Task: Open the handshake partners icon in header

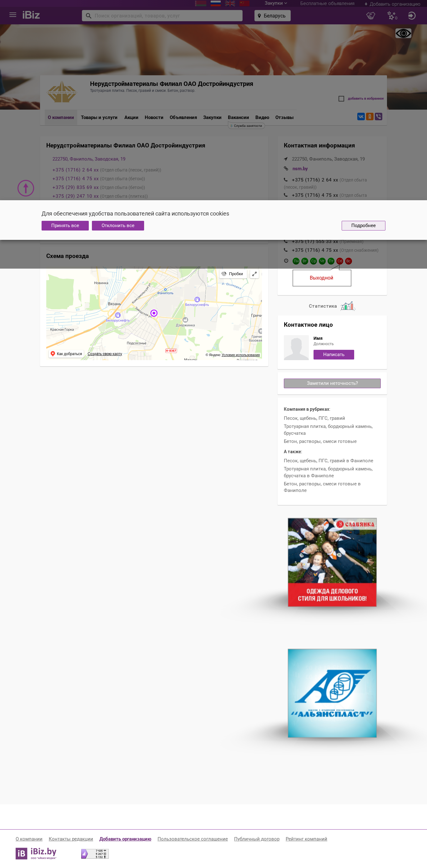Action: (x=371, y=16)
